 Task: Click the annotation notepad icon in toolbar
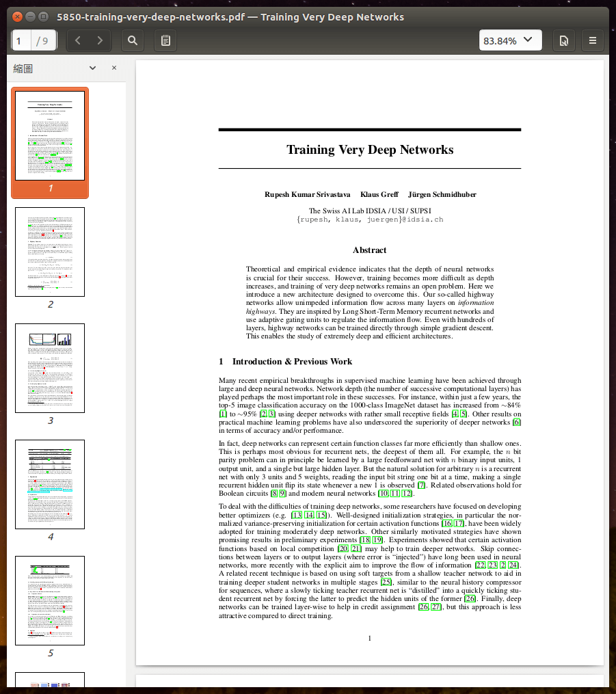pos(165,41)
